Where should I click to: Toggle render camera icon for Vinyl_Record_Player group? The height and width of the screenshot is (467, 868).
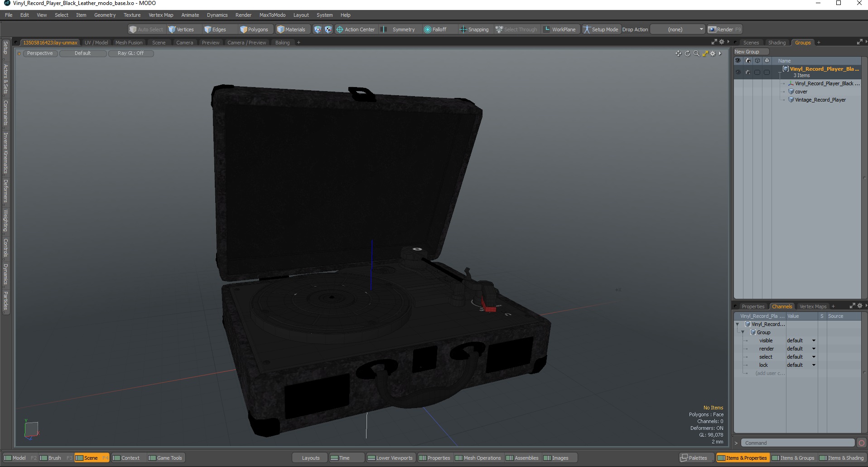pos(747,72)
